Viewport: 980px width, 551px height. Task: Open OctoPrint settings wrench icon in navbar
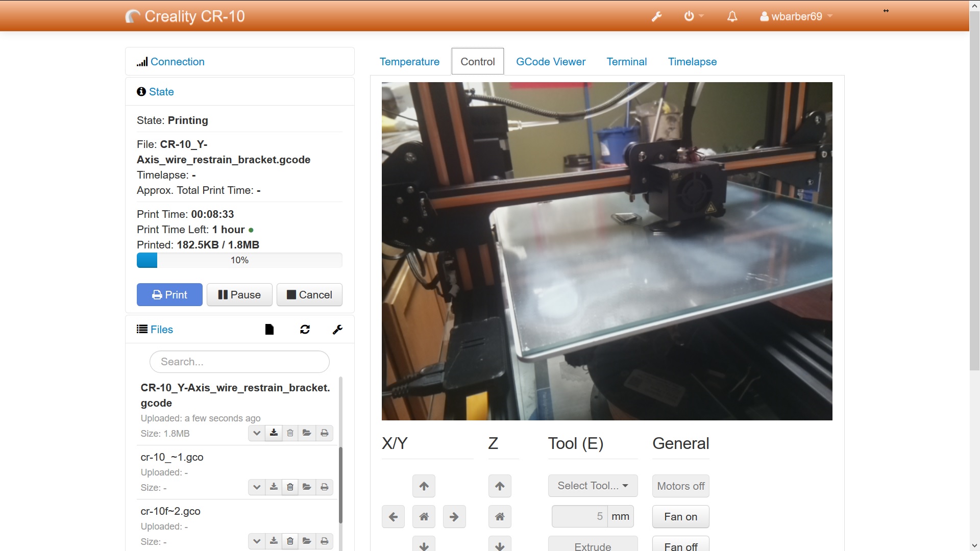657,16
